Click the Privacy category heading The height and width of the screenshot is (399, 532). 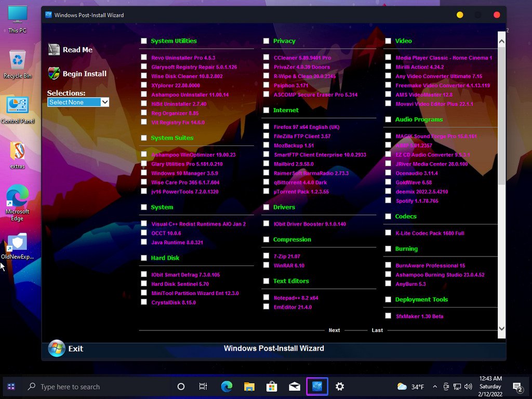click(x=284, y=41)
